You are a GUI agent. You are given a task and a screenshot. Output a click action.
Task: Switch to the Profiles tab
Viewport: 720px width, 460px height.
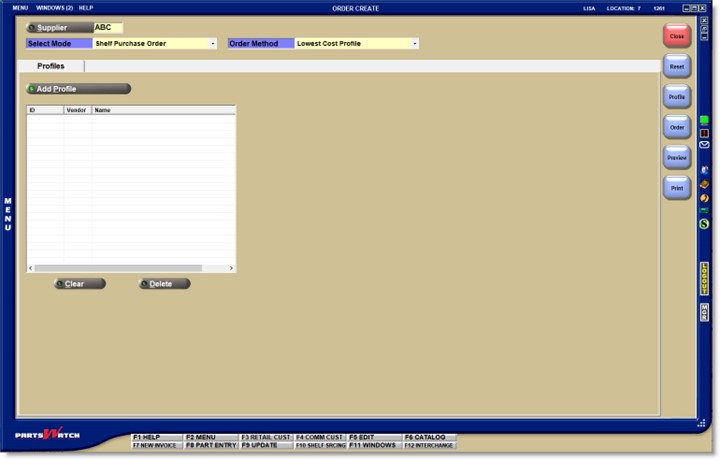pyautogui.click(x=51, y=66)
